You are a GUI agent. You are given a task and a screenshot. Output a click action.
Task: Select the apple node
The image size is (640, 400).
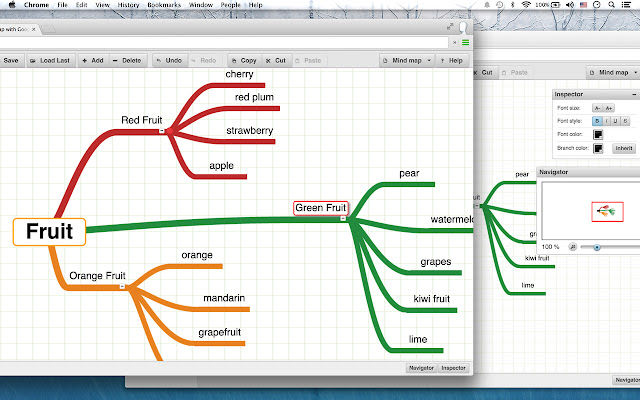pyautogui.click(x=221, y=166)
